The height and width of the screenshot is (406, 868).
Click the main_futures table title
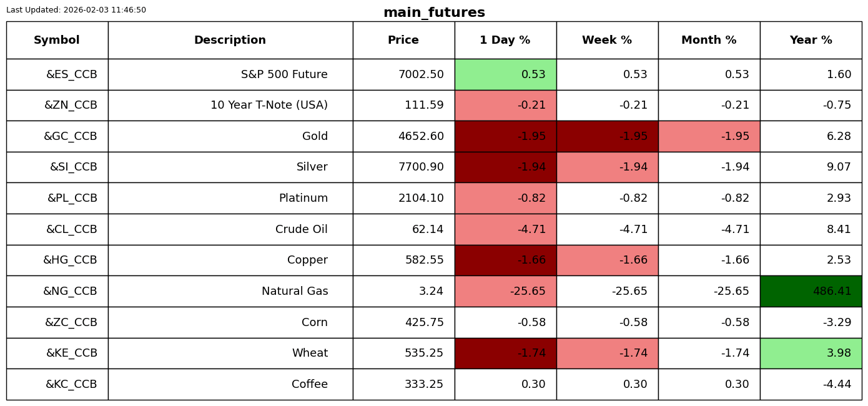[x=434, y=12]
